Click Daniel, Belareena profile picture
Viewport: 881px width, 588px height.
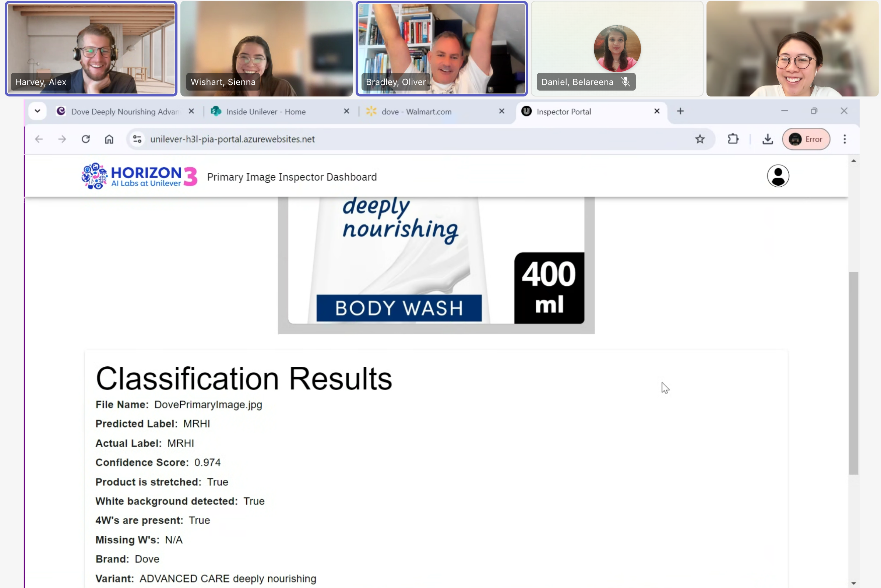(x=617, y=48)
